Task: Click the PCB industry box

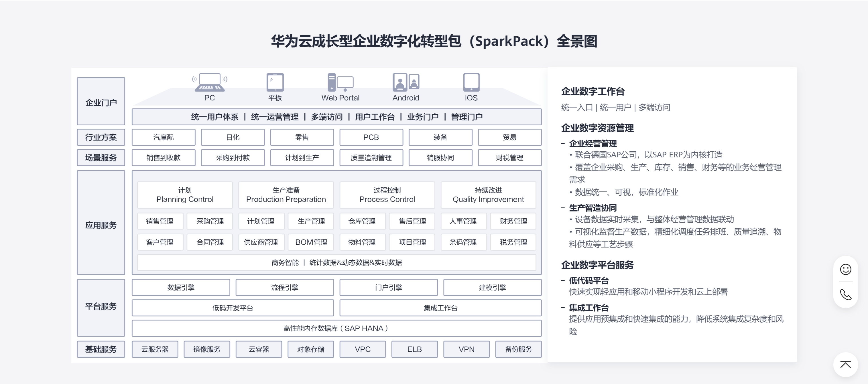Action: (371, 137)
